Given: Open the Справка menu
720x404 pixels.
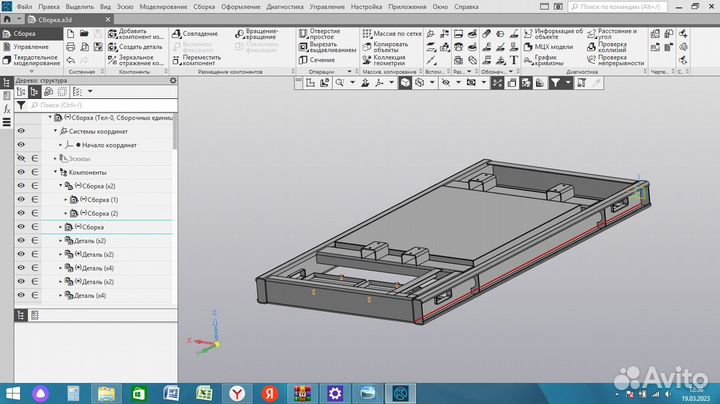Looking at the screenshot, I should click(x=466, y=7).
